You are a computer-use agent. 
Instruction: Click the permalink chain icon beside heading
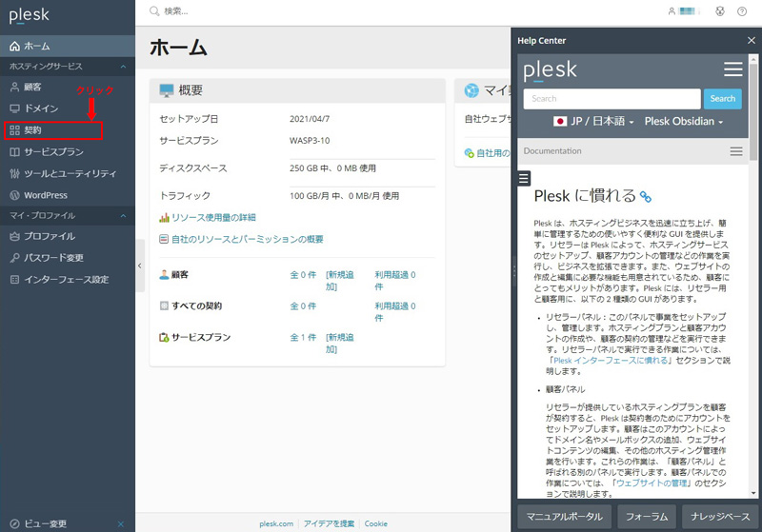(645, 197)
